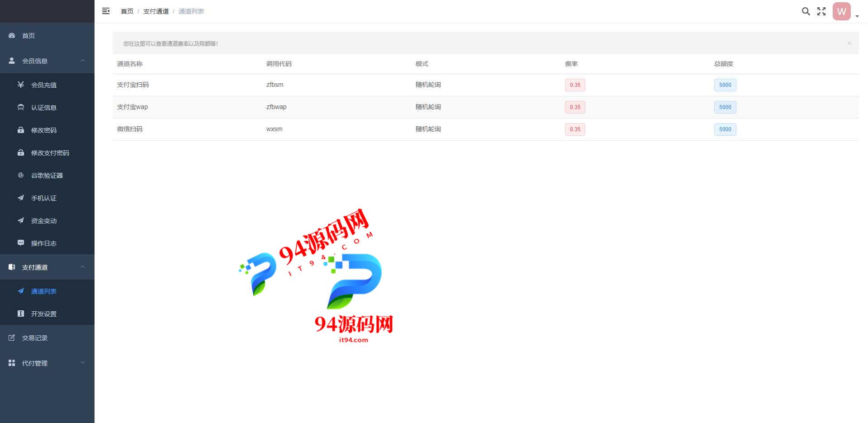
Task: Click the 模式 column header
Action: coord(422,64)
